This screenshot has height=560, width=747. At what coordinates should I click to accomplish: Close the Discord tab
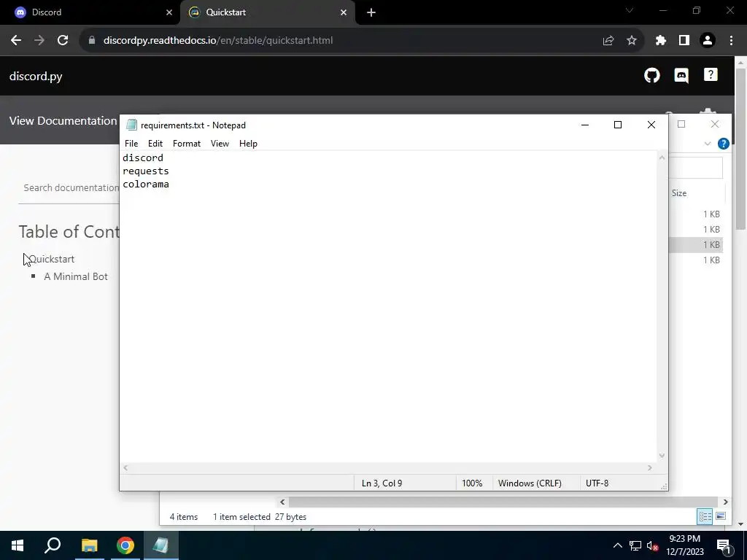(169, 12)
